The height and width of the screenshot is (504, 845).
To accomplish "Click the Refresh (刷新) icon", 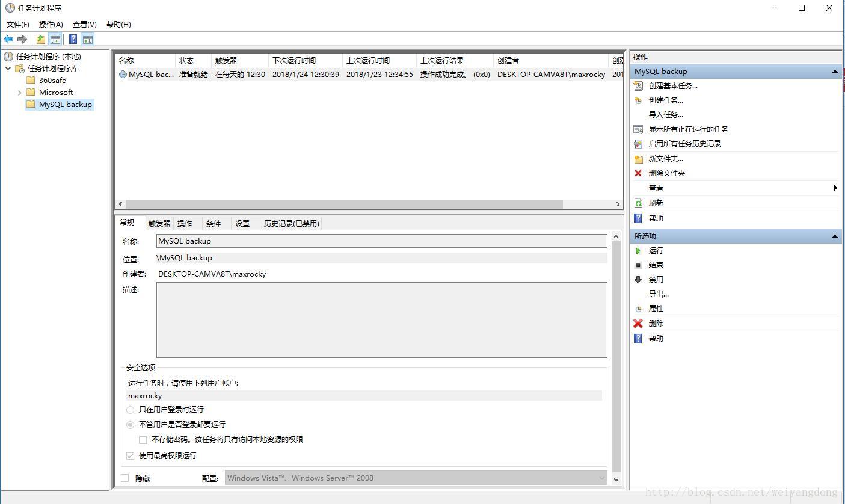I will (x=638, y=203).
